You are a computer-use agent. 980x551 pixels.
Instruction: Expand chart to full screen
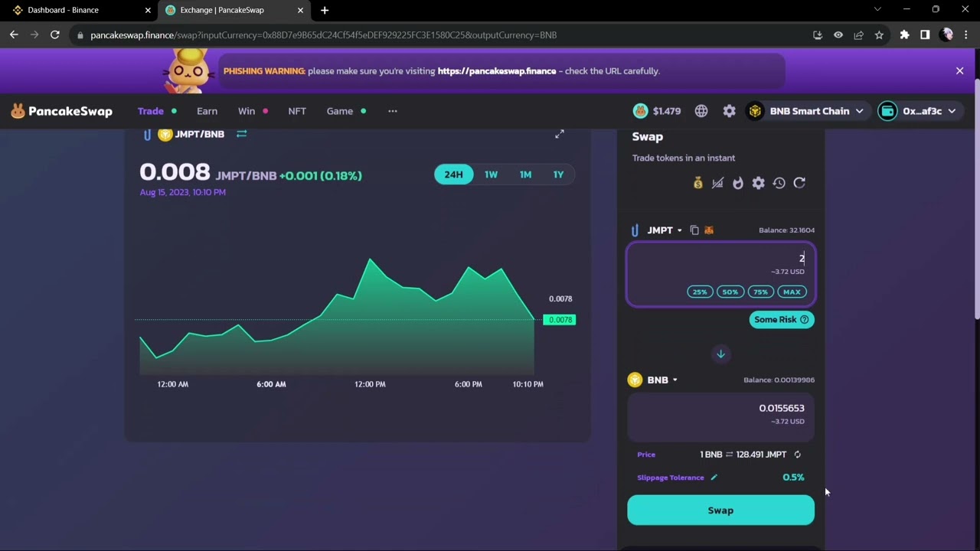point(560,134)
